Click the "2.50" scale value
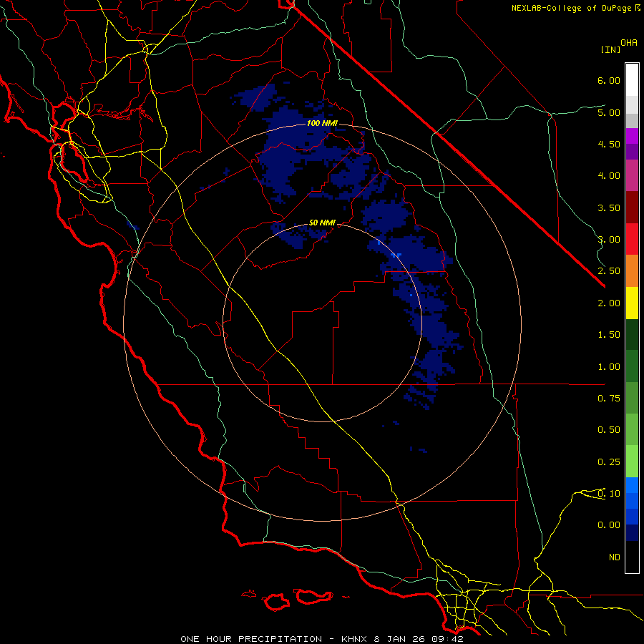Image resolution: width=644 pixels, height=644 pixels. 609,271
